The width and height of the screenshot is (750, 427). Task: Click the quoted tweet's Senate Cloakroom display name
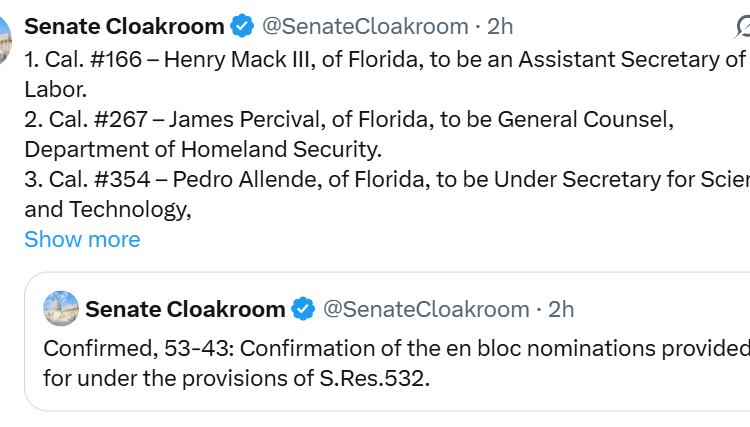pos(185,309)
